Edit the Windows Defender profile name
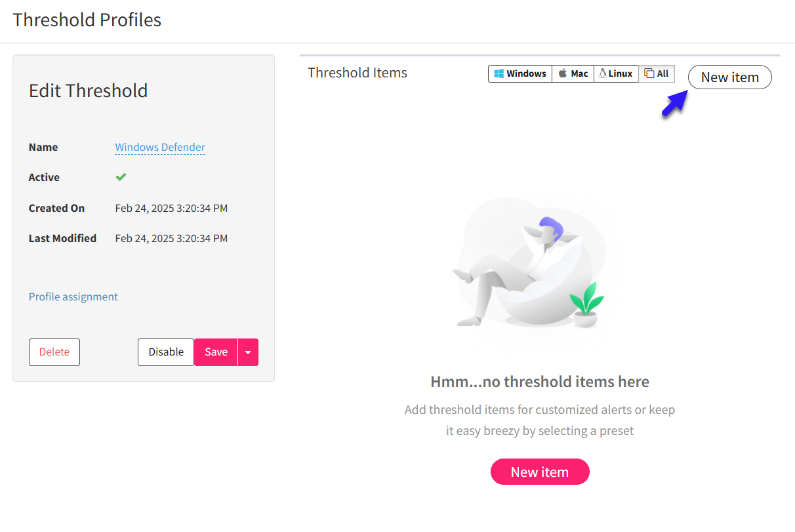The height and width of the screenshot is (532, 795). click(160, 148)
